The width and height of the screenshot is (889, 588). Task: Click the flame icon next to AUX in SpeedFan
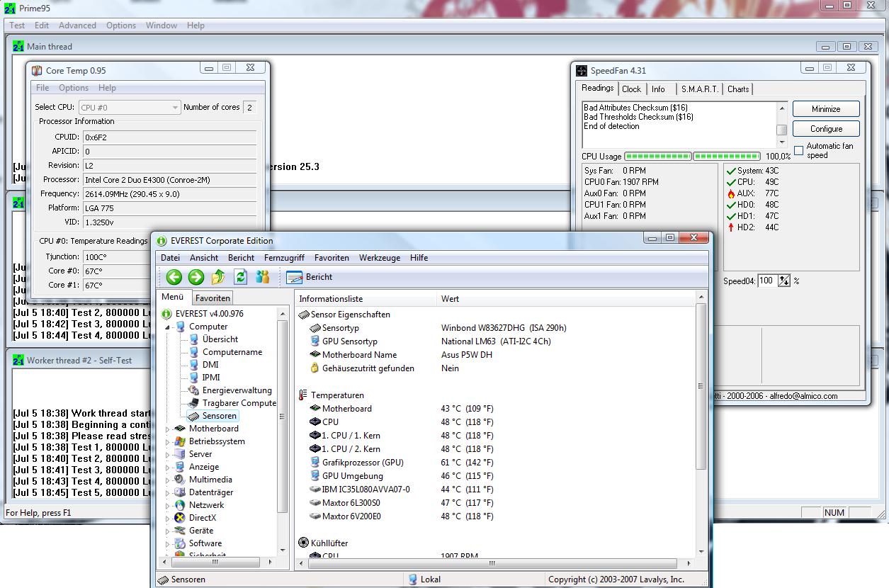coord(731,193)
